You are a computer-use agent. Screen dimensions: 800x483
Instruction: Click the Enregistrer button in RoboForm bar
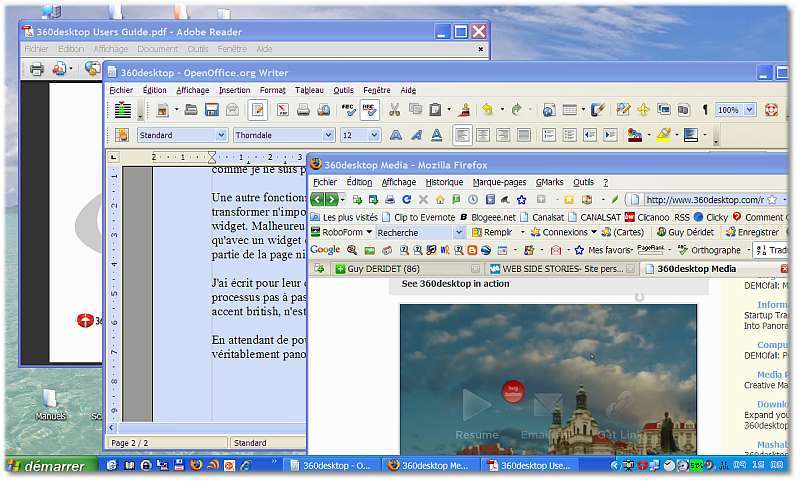[753, 232]
